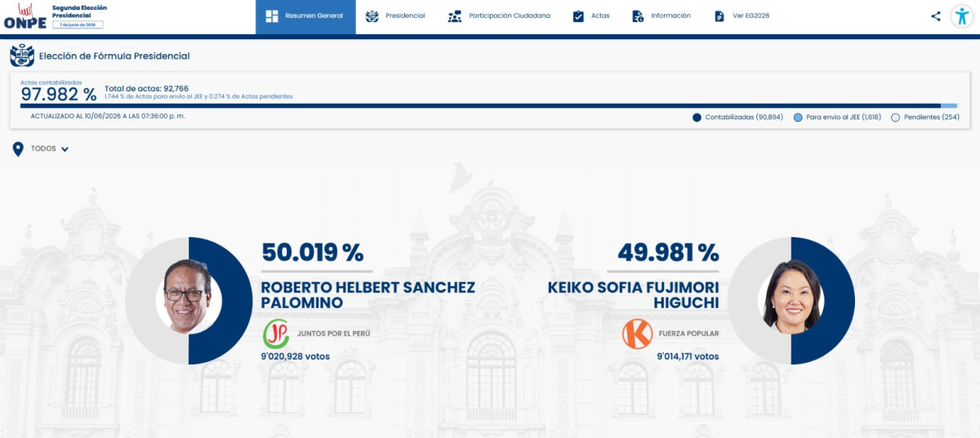Click the Elección de Fórmula Presidencial heading
This screenshot has height=438, width=980.
114,56
